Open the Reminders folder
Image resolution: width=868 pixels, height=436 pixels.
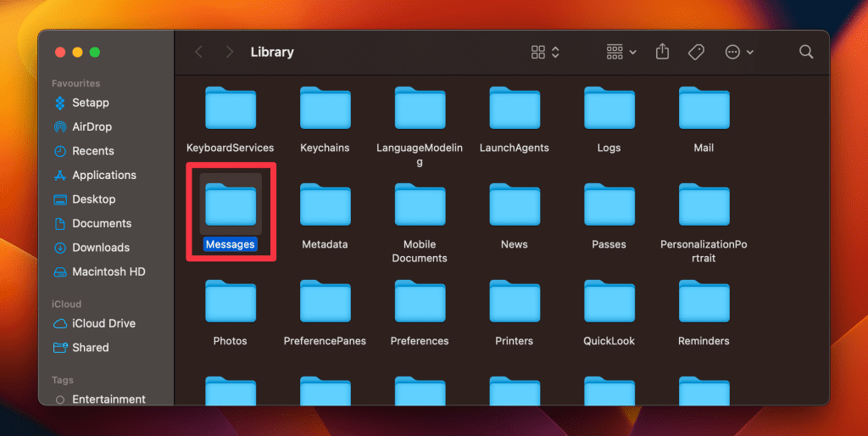pos(704,301)
